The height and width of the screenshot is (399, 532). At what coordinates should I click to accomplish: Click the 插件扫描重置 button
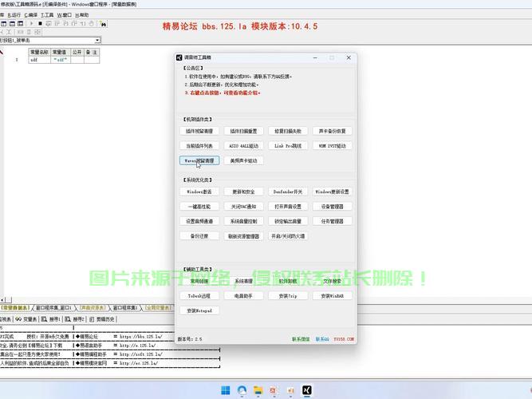pos(243,131)
